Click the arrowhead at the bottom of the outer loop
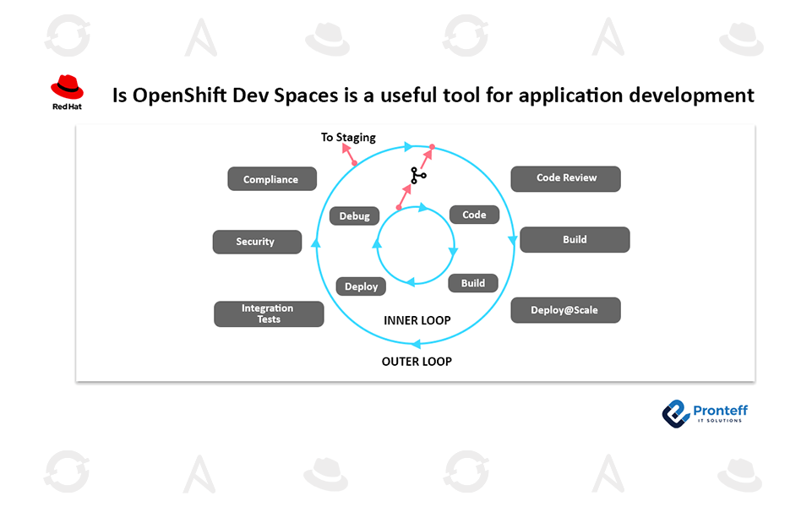The height and width of the screenshot is (507, 812). [416, 344]
